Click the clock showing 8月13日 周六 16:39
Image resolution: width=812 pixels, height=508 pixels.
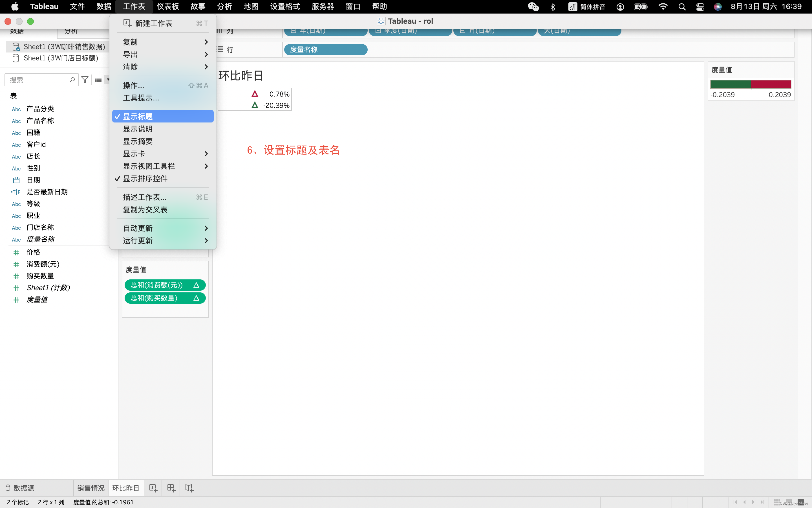[766, 6]
